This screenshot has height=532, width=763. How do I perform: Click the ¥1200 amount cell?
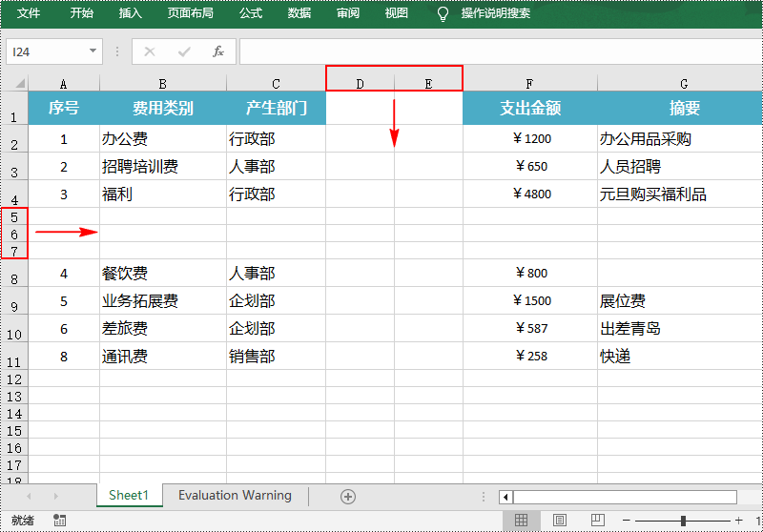tap(530, 139)
